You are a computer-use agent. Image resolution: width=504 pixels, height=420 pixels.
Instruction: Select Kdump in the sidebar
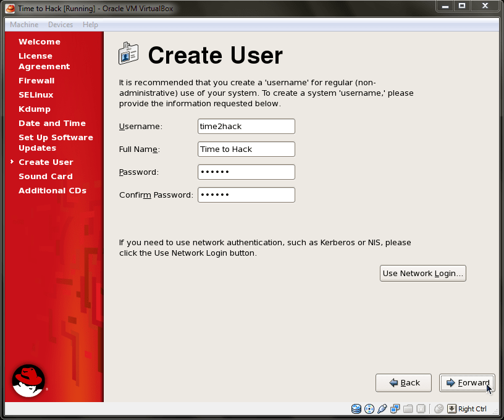35,109
